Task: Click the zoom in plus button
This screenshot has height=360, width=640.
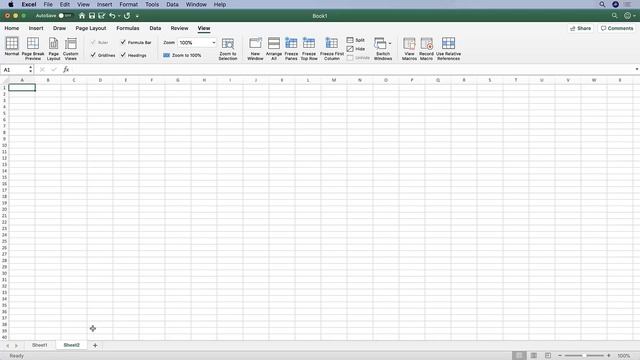Action: [x=609, y=356]
